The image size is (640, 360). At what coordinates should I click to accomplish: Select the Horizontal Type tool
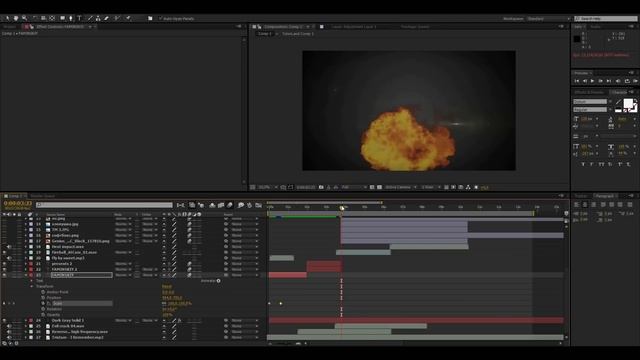[80, 18]
